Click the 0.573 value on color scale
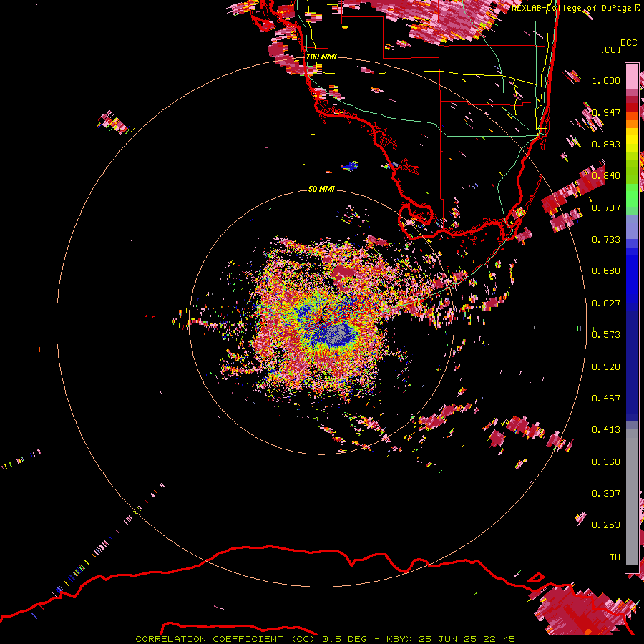644x644 pixels. click(x=606, y=334)
